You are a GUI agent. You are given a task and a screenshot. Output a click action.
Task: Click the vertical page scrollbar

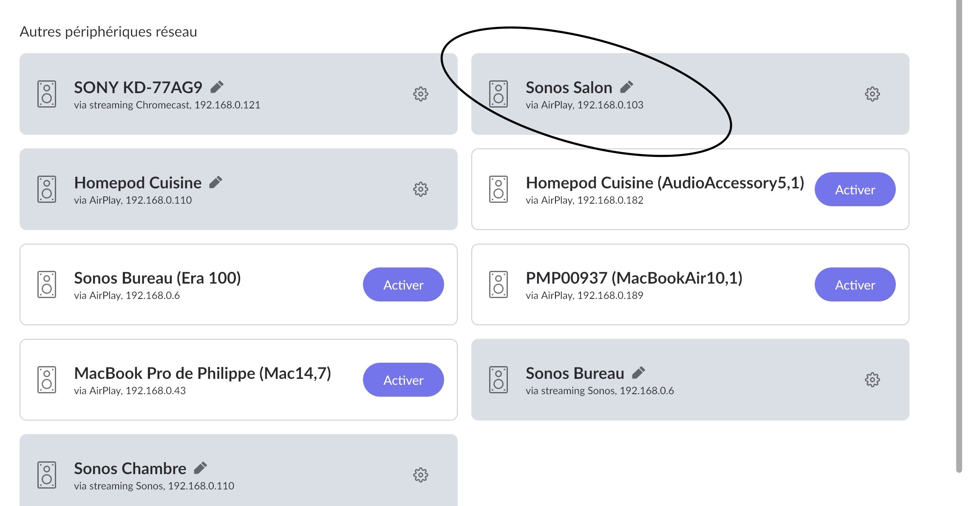(x=959, y=236)
